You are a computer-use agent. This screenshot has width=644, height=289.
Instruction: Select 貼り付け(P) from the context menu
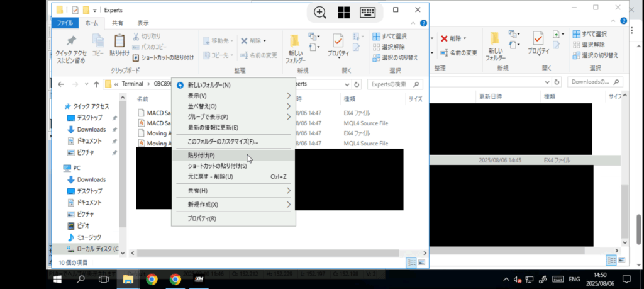click(x=201, y=156)
